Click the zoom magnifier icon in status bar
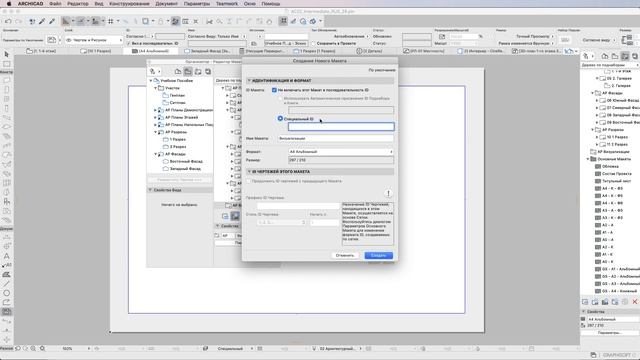The height and width of the screenshot is (360, 640). [x=42, y=349]
